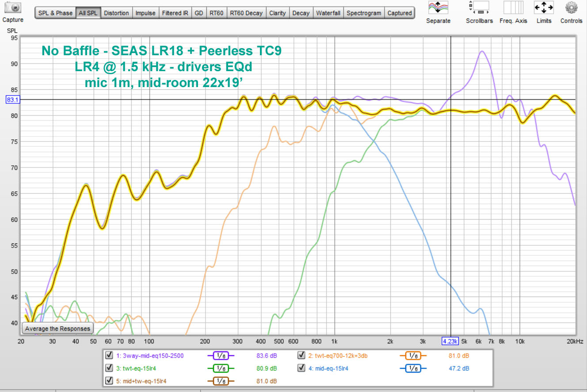Image resolution: width=587 pixels, height=392 pixels.
Task: Toggle checkbox for 4: mid-eq-15lr4
Action: (301, 368)
